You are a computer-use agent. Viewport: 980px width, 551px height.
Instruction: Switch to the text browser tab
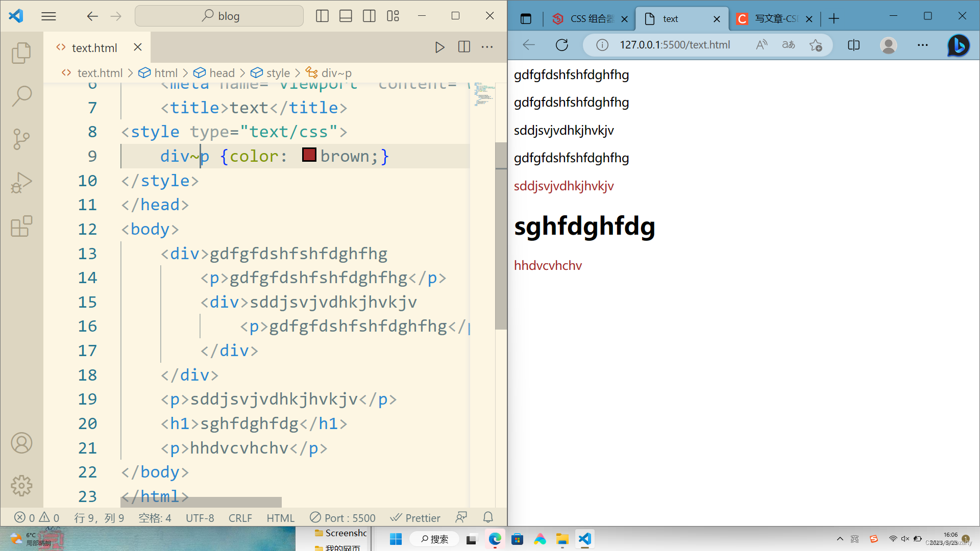682,19
